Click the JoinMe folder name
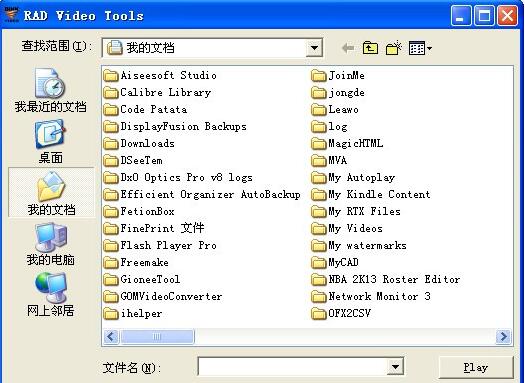 (x=347, y=75)
